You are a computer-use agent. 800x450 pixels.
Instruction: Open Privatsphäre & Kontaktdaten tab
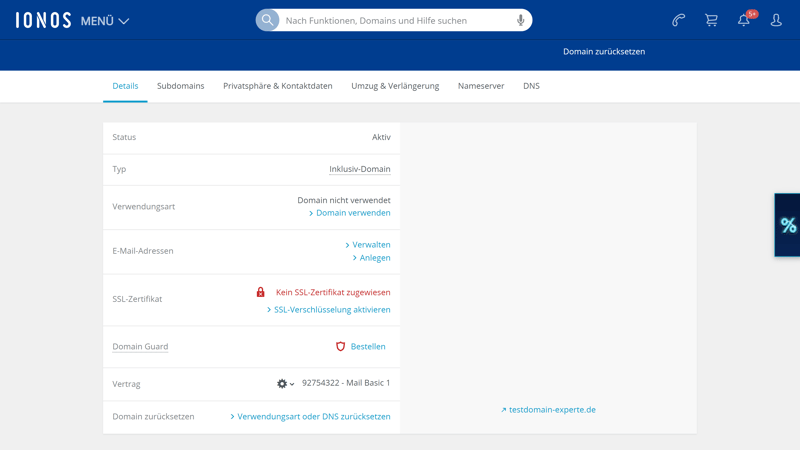point(277,86)
